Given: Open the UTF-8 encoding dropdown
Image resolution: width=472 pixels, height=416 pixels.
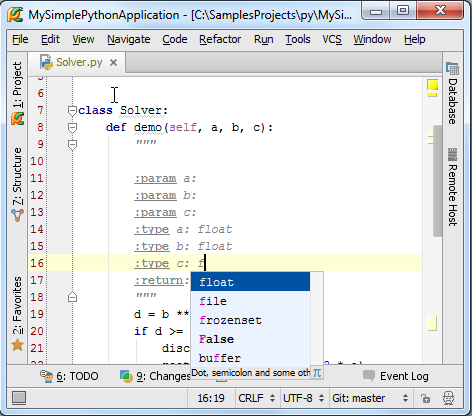Looking at the screenshot, I should [304, 398].
